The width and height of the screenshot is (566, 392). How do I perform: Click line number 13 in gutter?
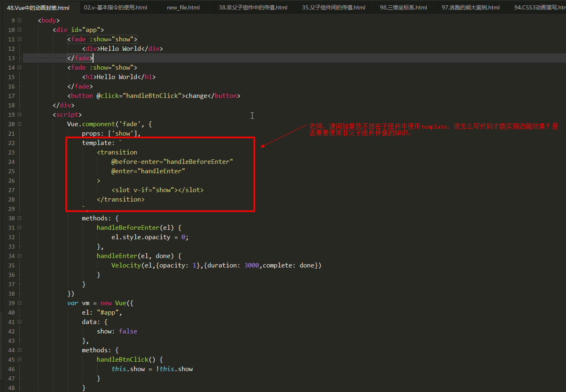click(x=11, y=58)
